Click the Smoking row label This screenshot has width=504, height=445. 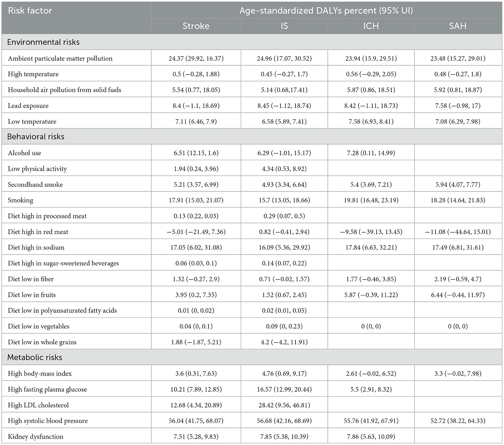[21, 200]
